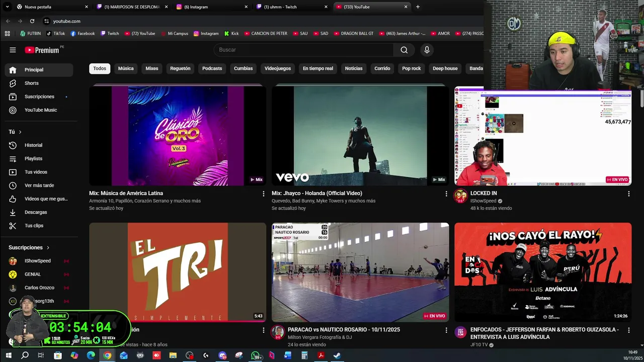Select the En tiempo real chip
644x362 pixels.
[318, 68]
